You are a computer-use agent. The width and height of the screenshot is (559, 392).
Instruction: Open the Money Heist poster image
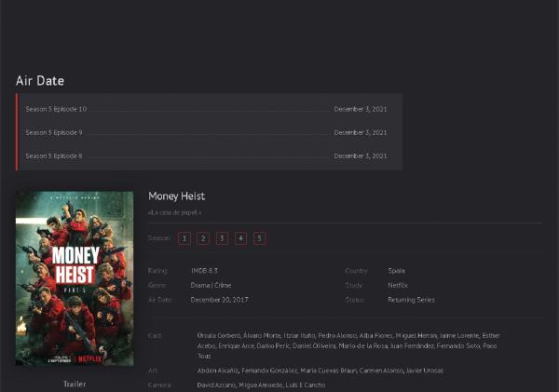tap(75, 278)
